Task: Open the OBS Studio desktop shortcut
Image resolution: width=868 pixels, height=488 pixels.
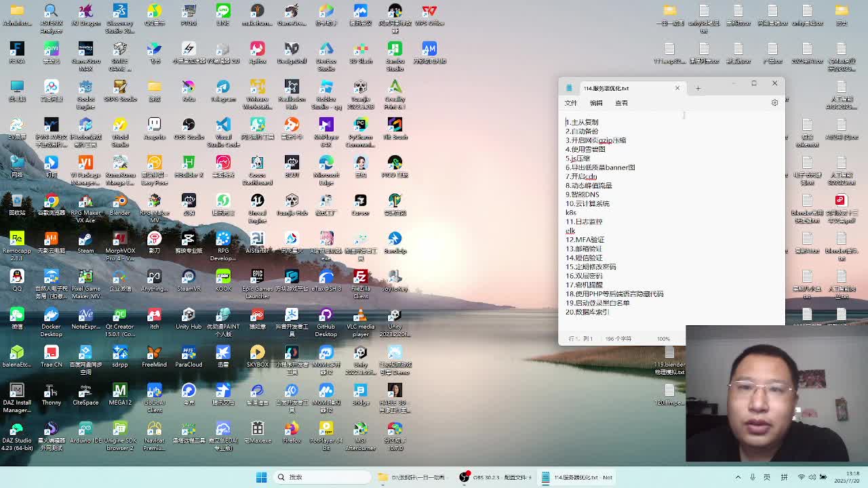Action: [189, 125]
